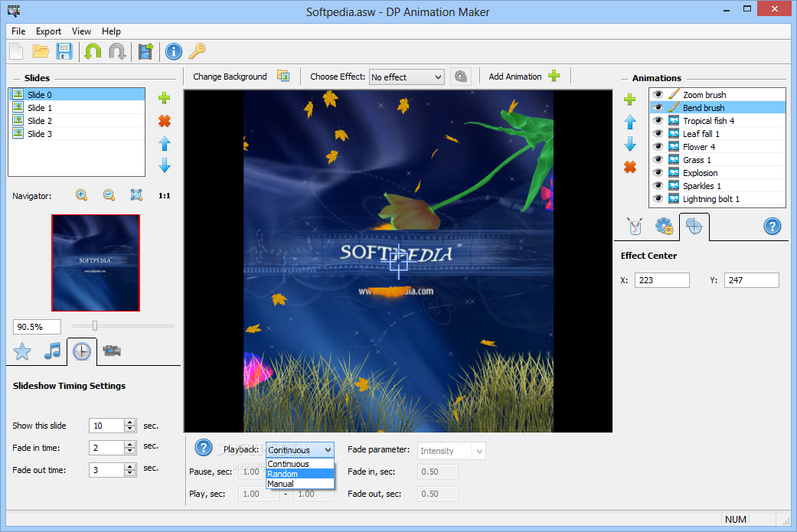
Task: Toggle visibility of Bend brush
Action: point(658,108)
